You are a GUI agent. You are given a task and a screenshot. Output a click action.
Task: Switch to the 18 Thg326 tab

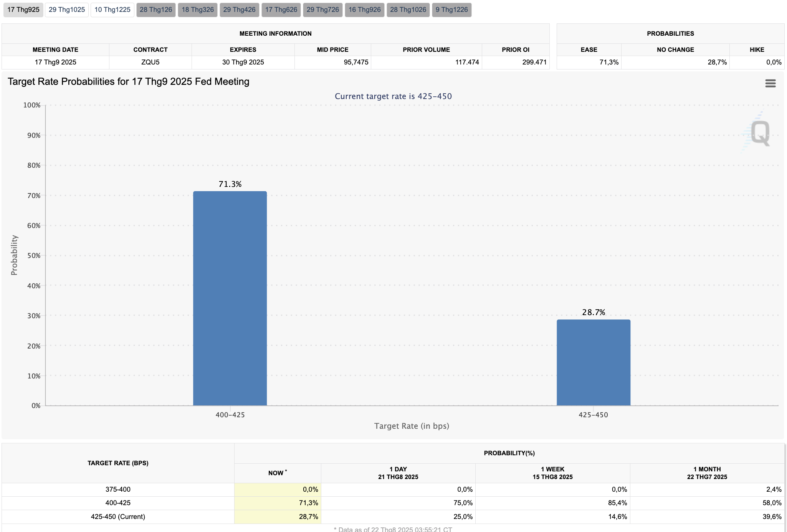pos(198,10)
